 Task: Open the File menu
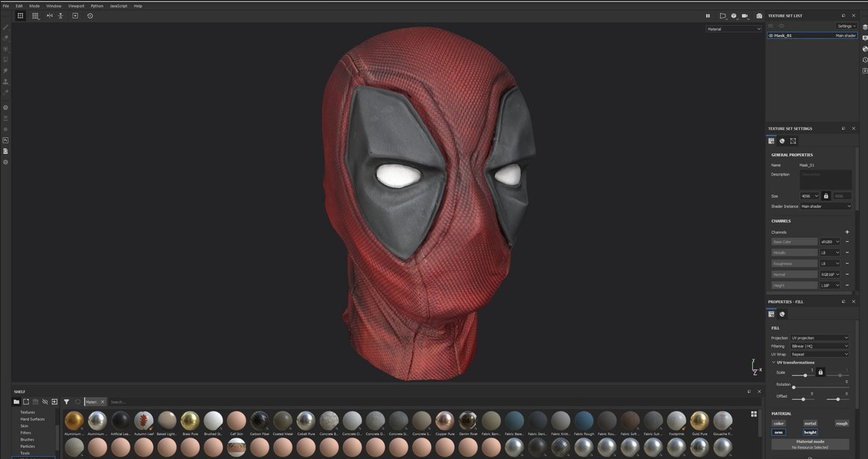(x=6, y=6)
